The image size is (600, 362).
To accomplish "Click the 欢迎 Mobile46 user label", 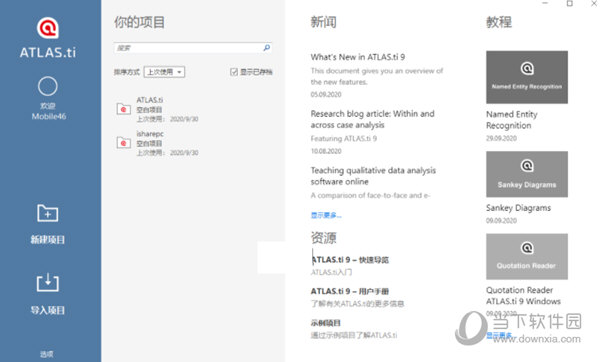I will 49,111.
